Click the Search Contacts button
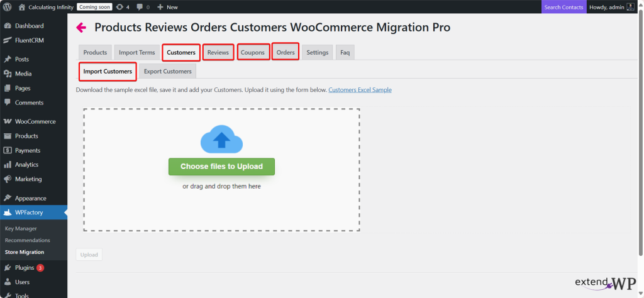Image resolution: width=644 pixels, height=298 pixels. tap(563, 7)
